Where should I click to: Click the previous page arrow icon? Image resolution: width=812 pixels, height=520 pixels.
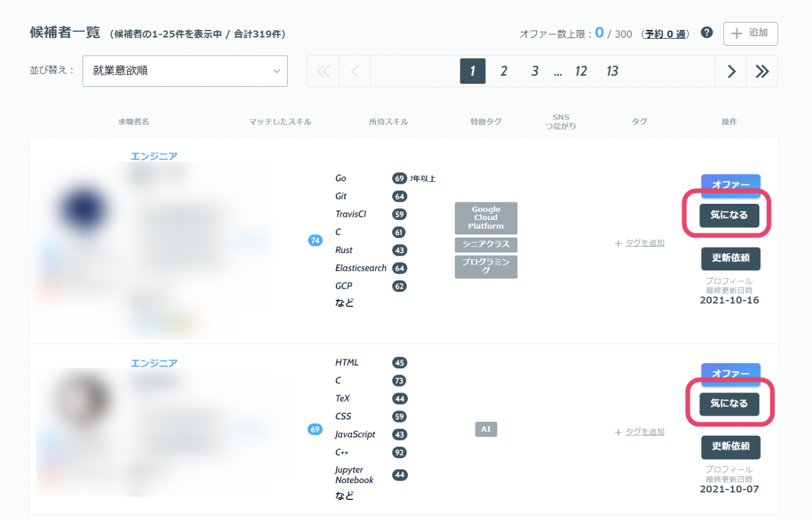(354, 71)
